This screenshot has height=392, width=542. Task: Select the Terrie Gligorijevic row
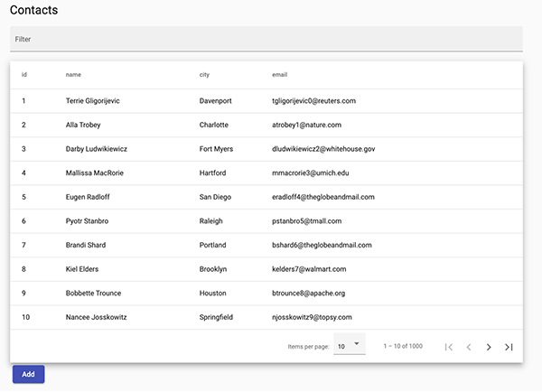click(x=266, y=101)
